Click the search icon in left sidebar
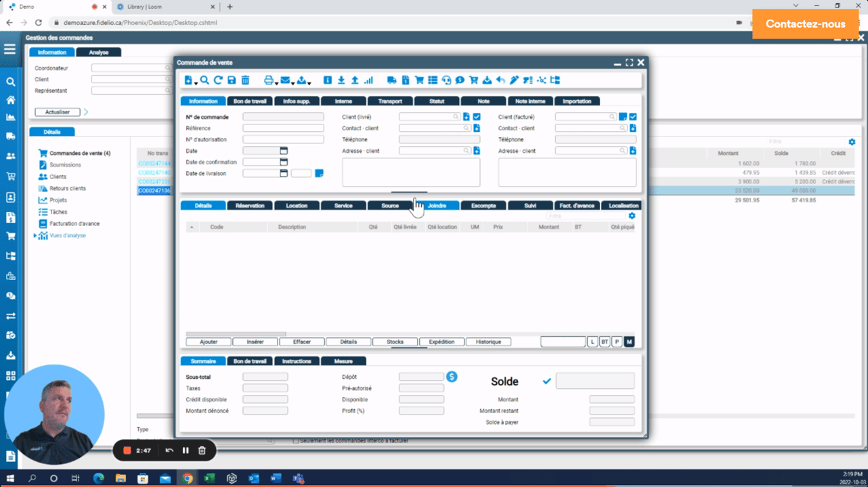 (x=10, y=82)
